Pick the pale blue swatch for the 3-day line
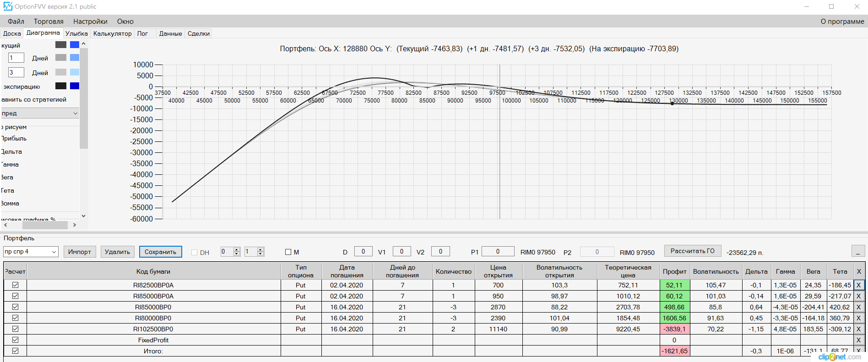The height and width of the screenshot is (362, 868). pos(75,72)
